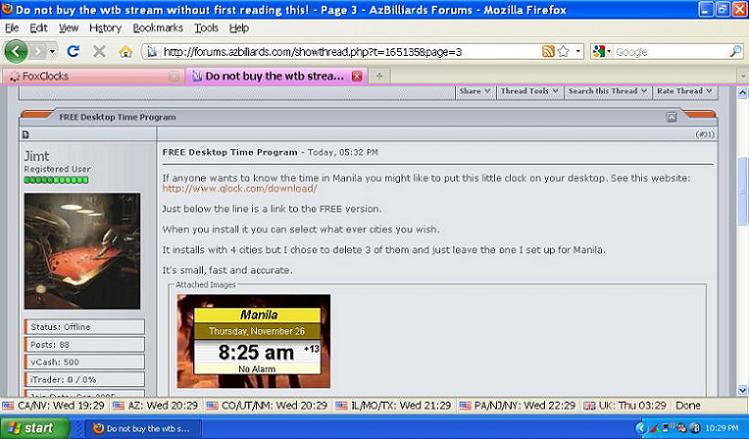Open the Share dropdown
This screenshot has height=439, width=749.
473,91
